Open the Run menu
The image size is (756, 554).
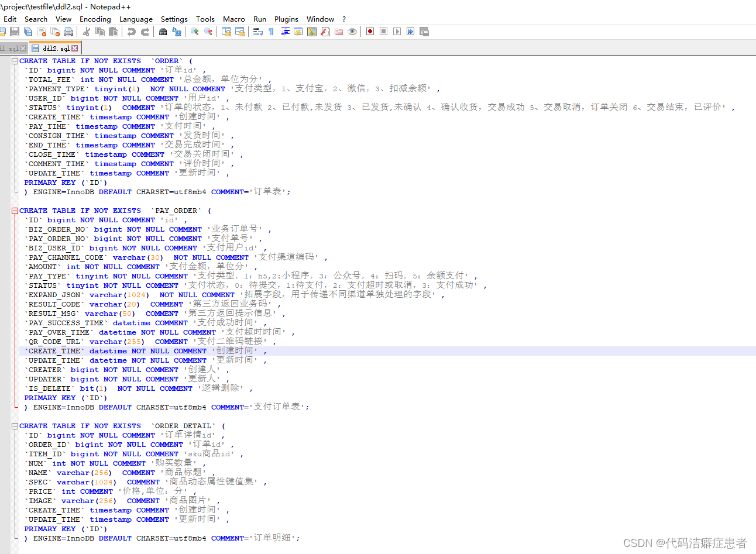click(260, 19)
